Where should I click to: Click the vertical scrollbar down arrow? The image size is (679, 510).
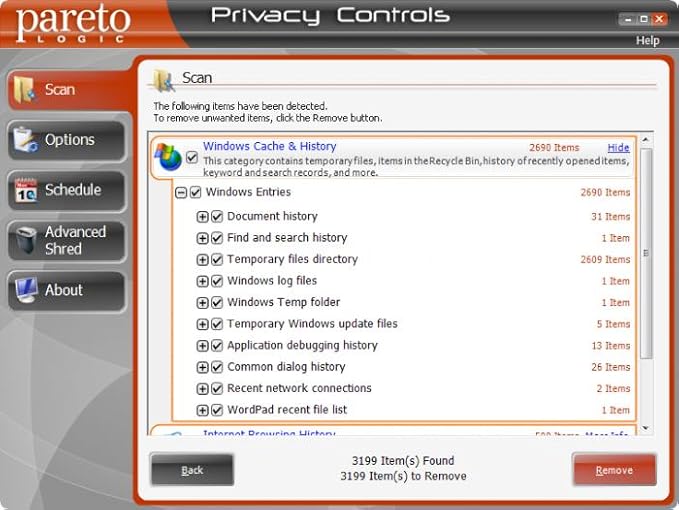645,428
